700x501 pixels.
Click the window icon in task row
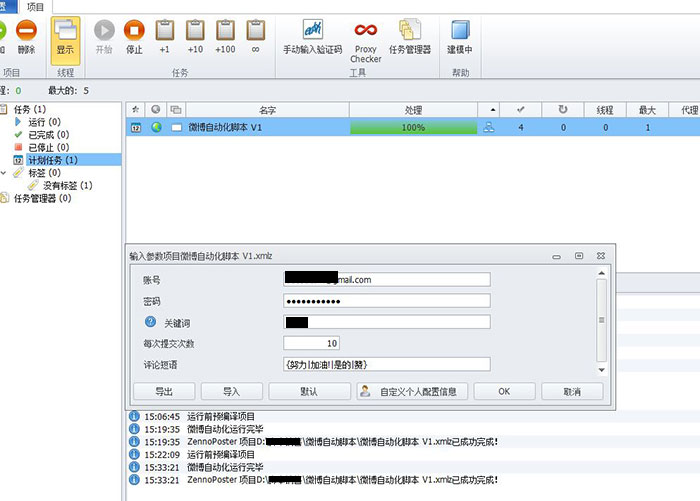tap(177, 128)
